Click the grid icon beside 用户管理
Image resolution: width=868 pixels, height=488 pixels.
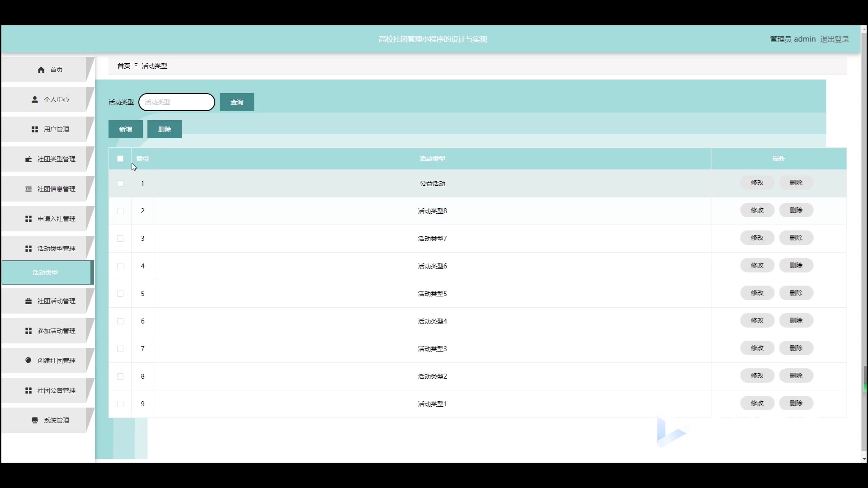click(35, 129)
